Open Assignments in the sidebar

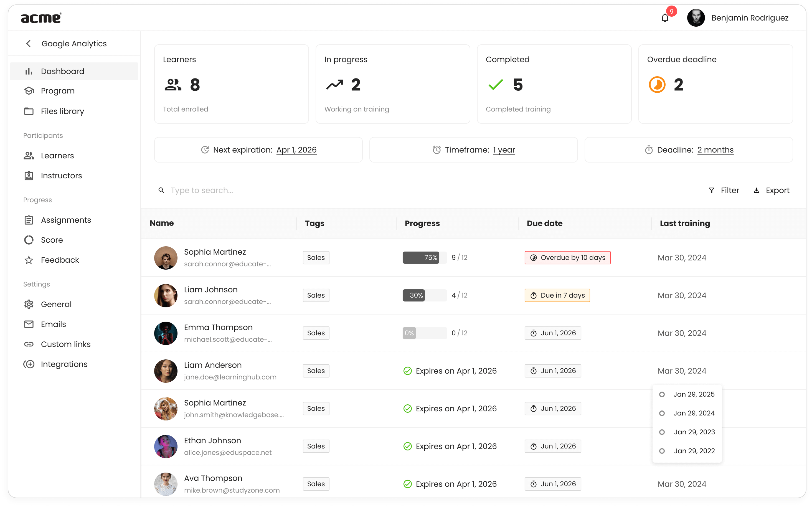tap(66, 220)
